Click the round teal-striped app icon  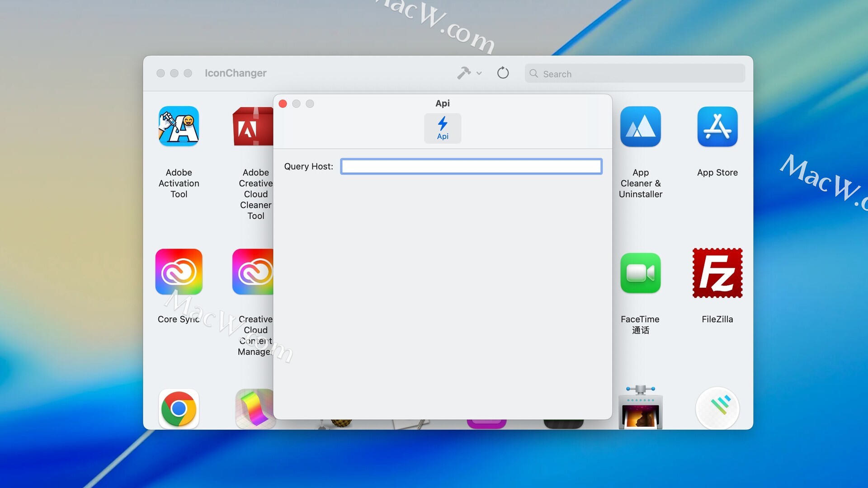(717, 408)
